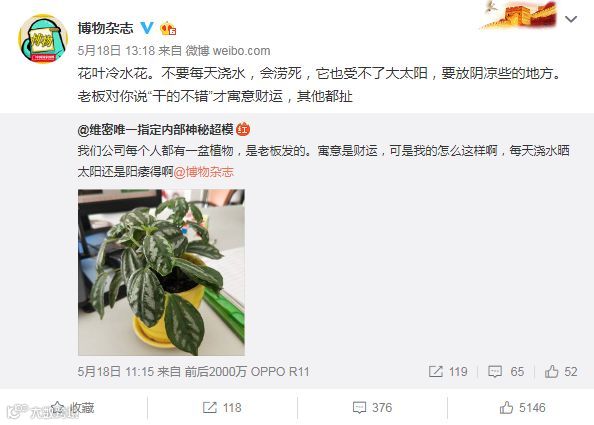Viewport: 594px width, 425px height.
Task: Like the original post showing 52
Action: coord(561,371)
